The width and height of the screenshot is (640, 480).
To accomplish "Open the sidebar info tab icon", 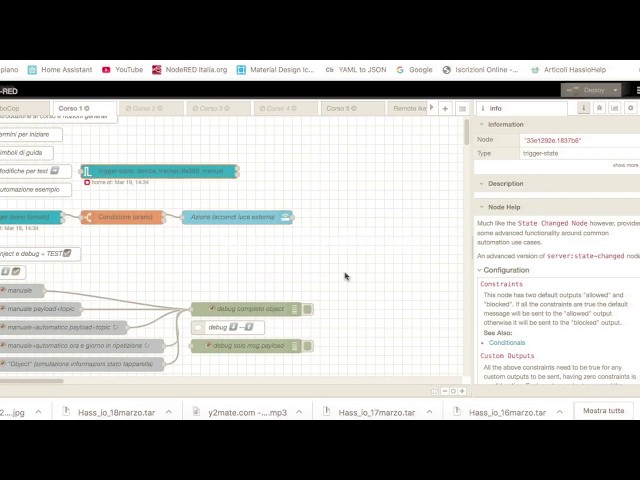I will [x=584, y=108].
